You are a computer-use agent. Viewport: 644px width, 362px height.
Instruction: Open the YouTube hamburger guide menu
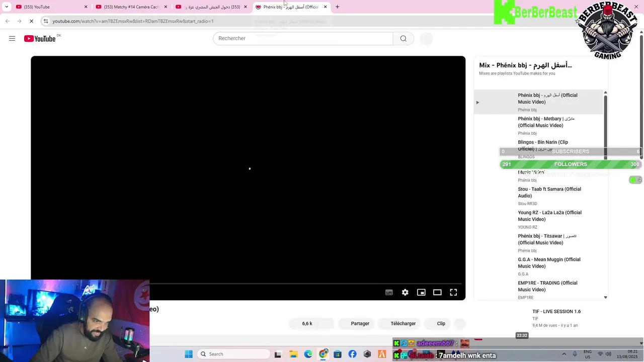[12, 39]
